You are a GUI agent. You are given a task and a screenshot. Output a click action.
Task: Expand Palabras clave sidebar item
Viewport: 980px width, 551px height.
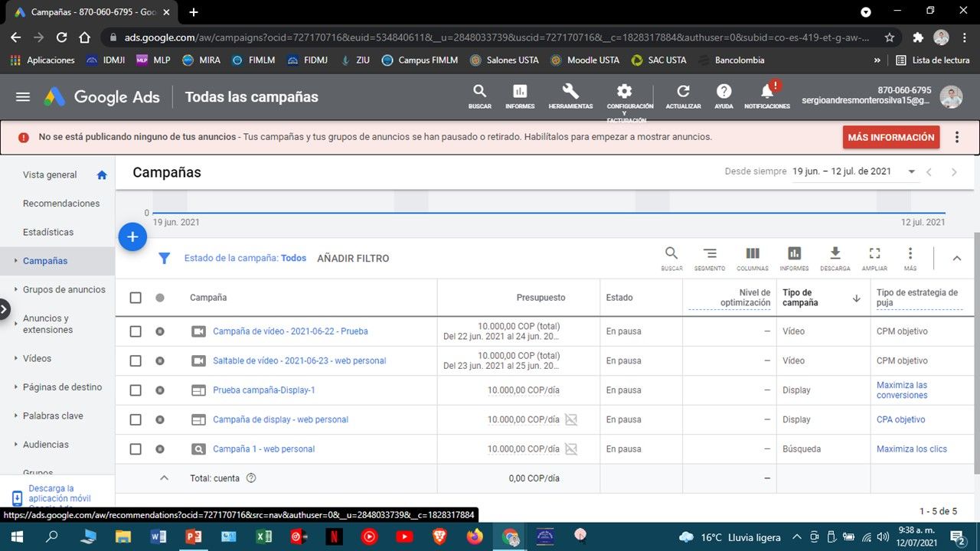(x=15, y=416)
